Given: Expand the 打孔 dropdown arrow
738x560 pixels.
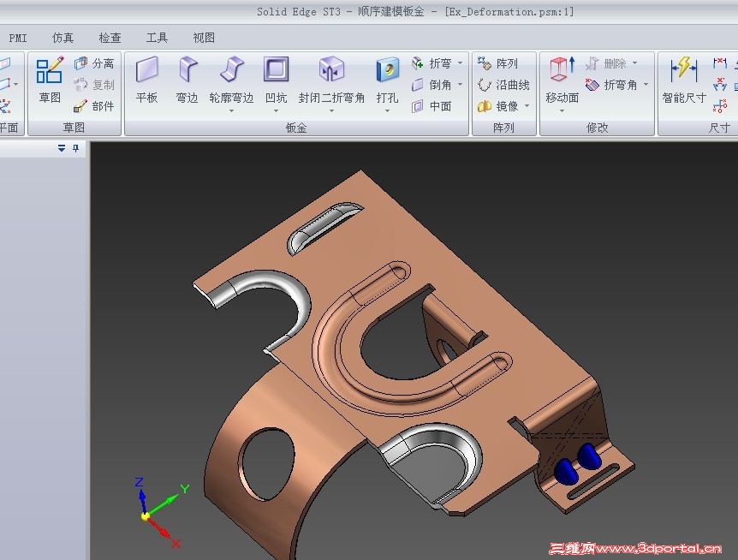Looking at the screenshot, I should click(387, 111).
